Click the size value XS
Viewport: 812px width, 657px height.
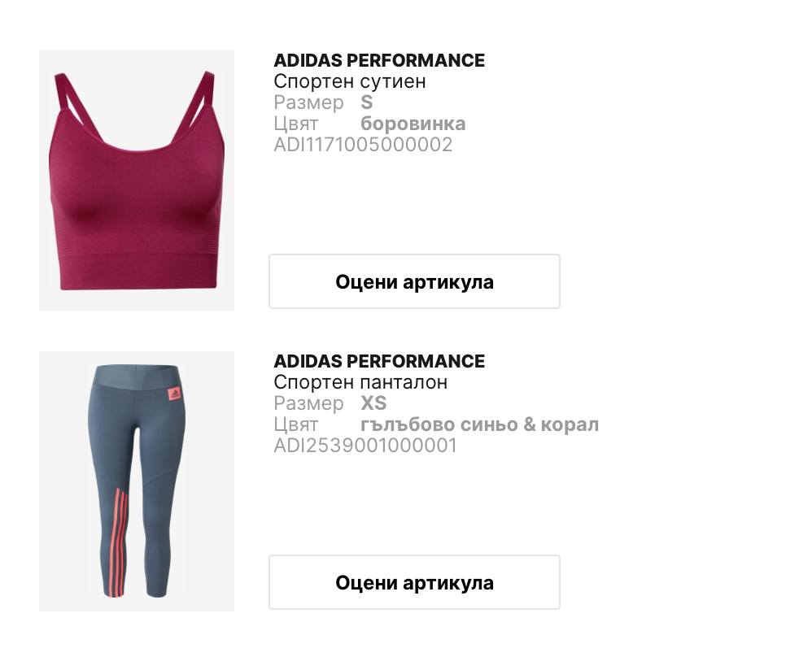tap(373, 403)
